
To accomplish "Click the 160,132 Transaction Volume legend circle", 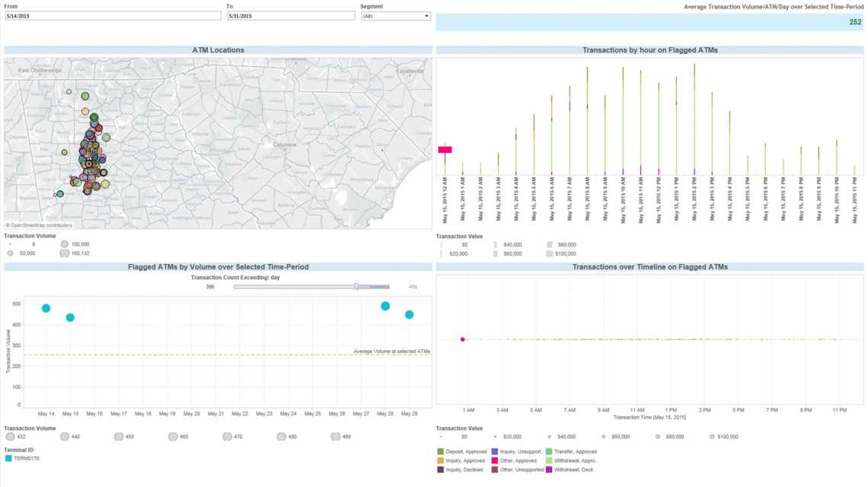I will [x=63, y=251].
